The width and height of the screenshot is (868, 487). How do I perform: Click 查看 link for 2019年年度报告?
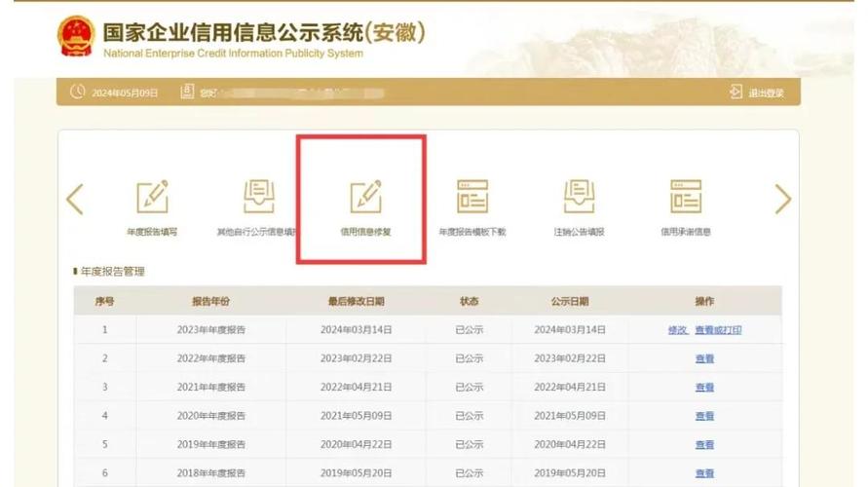pos(704,445)
